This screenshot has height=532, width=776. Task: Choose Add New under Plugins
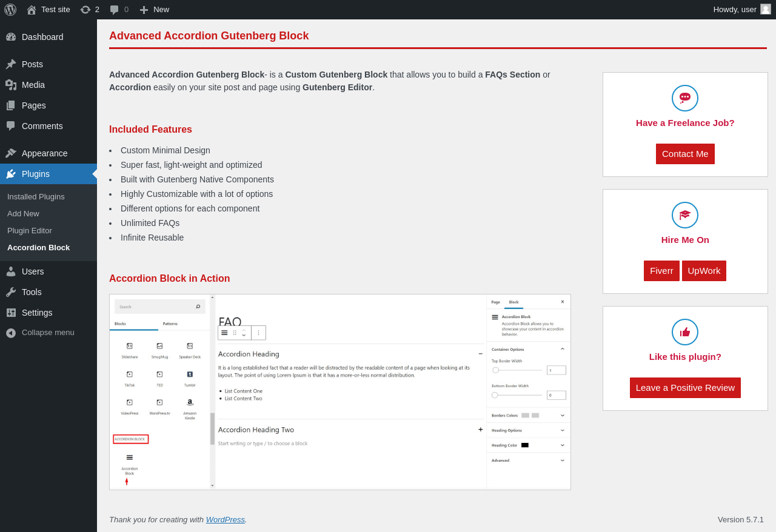23,213
